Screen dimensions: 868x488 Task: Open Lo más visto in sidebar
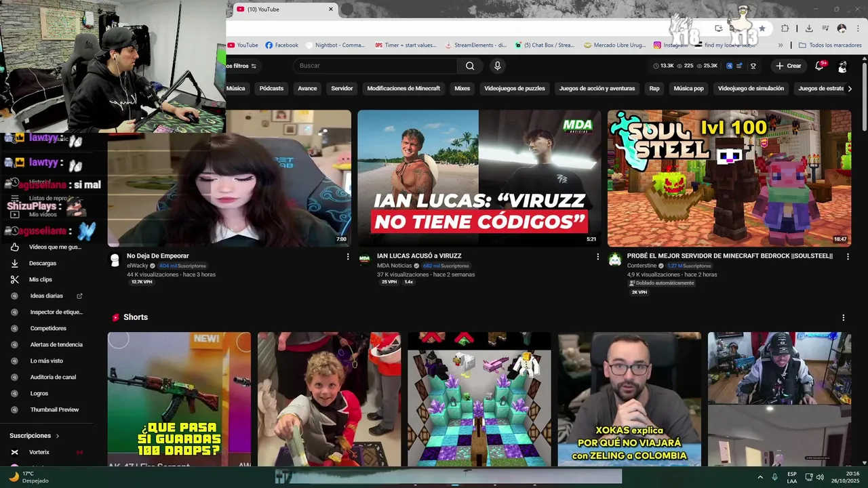click(47, 361)
